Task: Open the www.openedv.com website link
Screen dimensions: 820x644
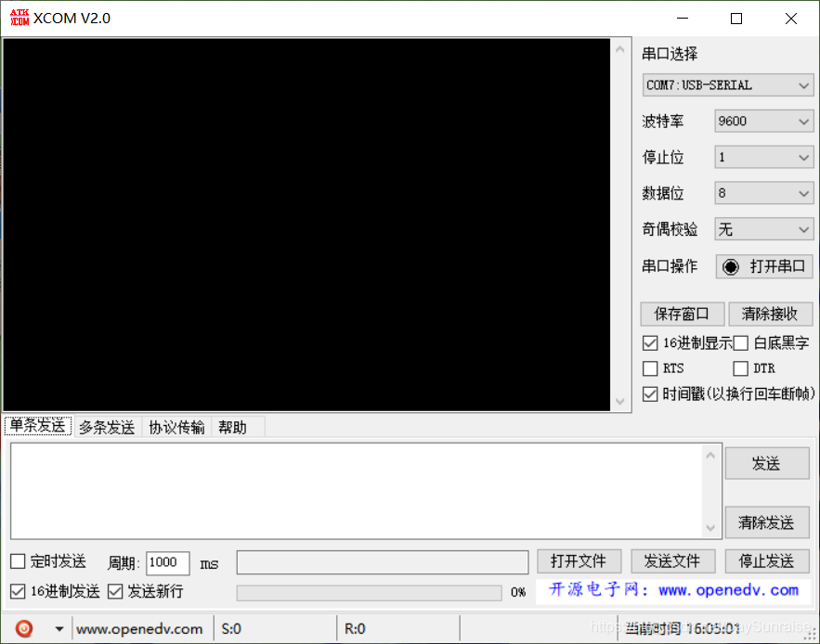Action: coord(141,628)
